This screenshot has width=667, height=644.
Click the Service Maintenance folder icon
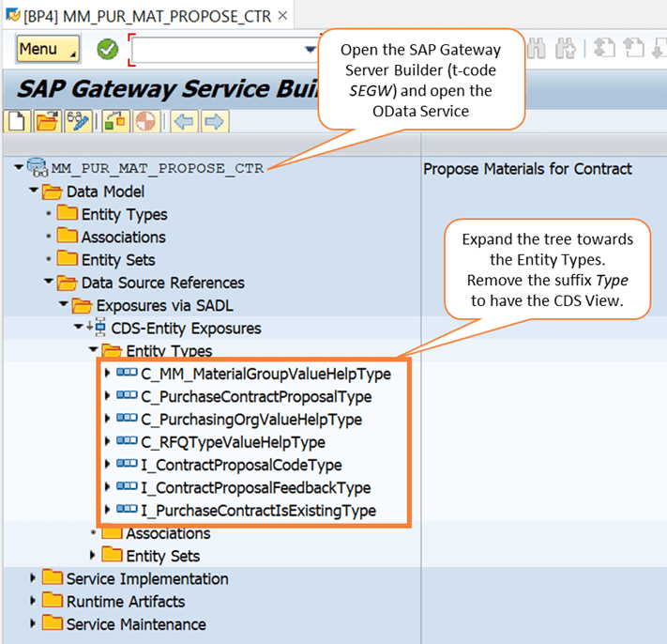tap(53, 622)
